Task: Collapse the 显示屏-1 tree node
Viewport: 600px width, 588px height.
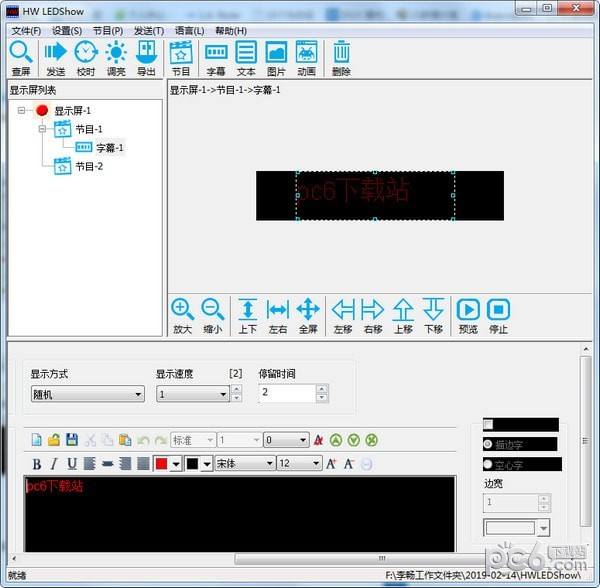Action: (21, 111)
